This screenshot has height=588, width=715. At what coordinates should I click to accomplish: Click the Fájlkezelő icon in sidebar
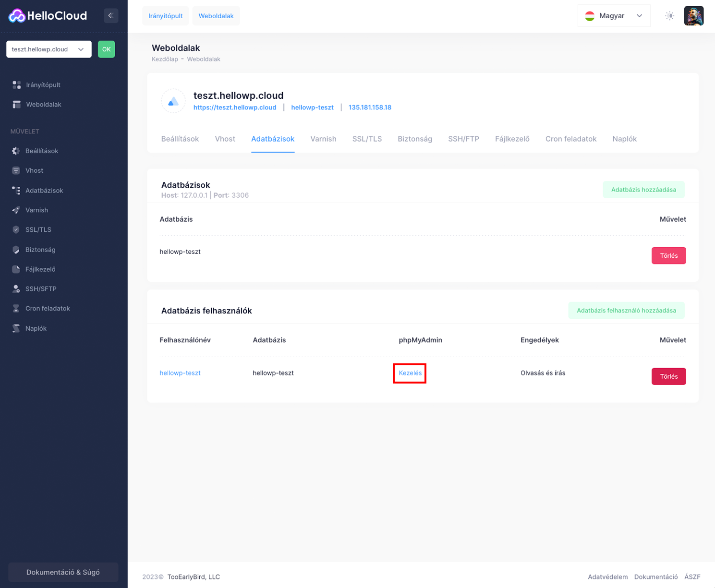pos(16,269)
